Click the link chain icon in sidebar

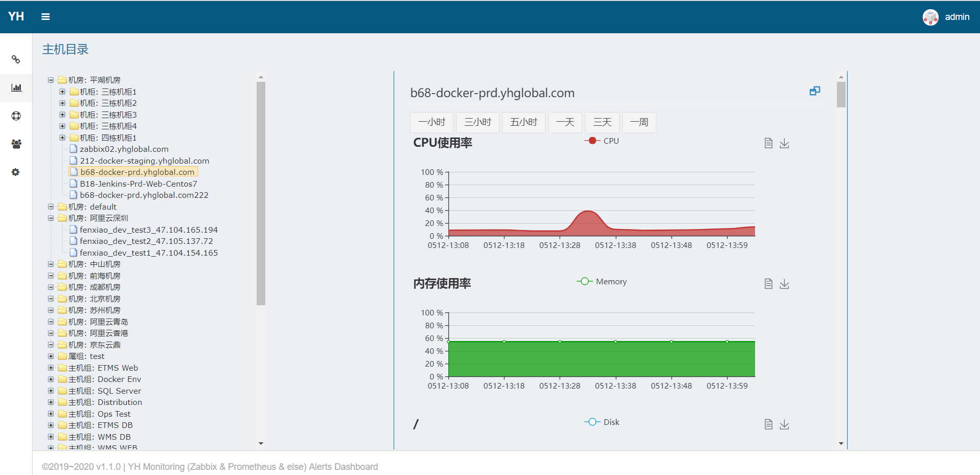tap(16, 59)
